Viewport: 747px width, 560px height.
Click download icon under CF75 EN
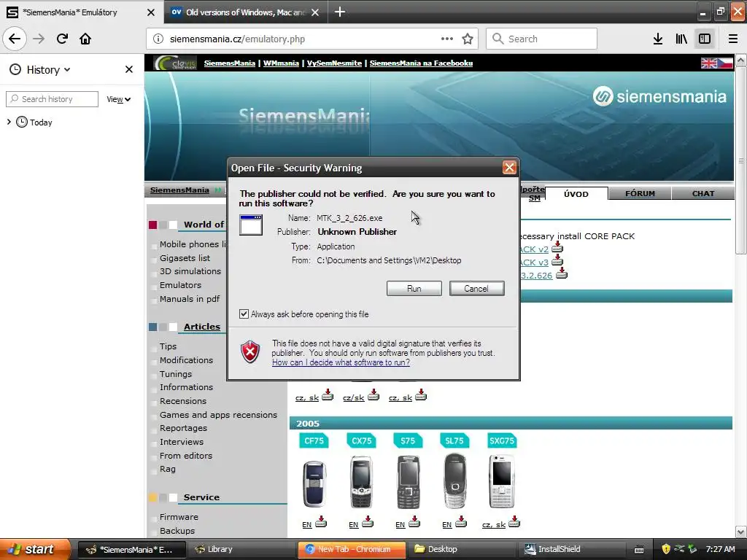pyautogui.click(x=321, y=521)
